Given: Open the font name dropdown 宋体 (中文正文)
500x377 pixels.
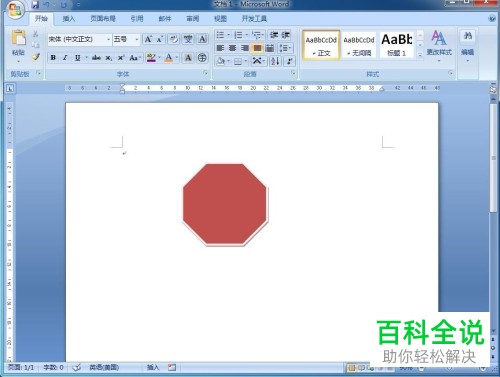Looking at the screenshot, I should click(109, 39).
